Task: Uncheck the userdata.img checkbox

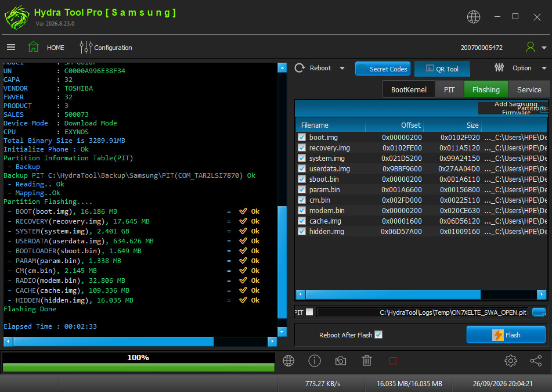Action: click(302, 168)
